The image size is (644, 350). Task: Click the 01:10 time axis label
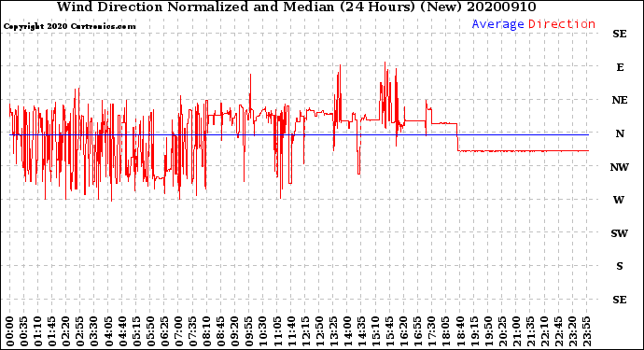click(37, 331)
